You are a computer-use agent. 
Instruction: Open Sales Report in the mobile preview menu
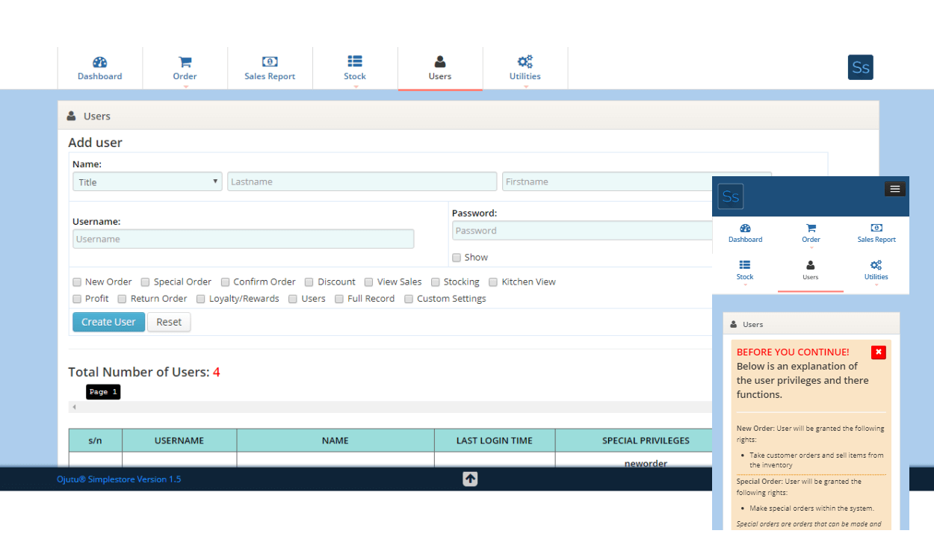876,233
